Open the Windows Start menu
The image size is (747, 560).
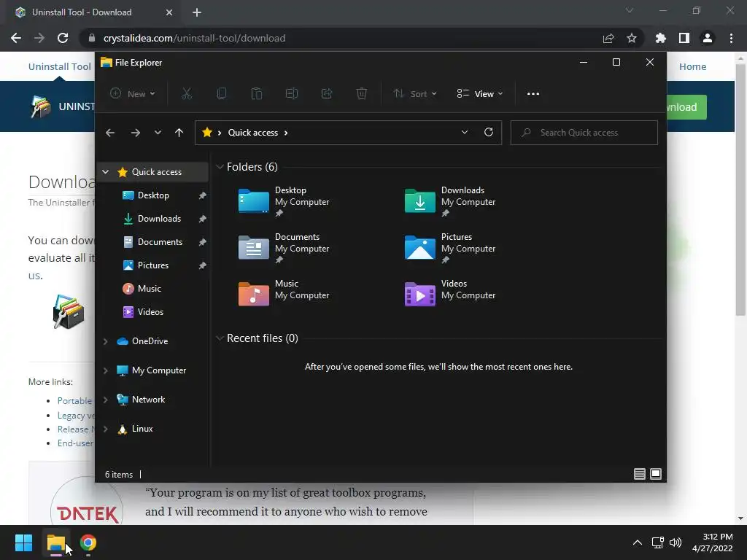pos(23,542)
